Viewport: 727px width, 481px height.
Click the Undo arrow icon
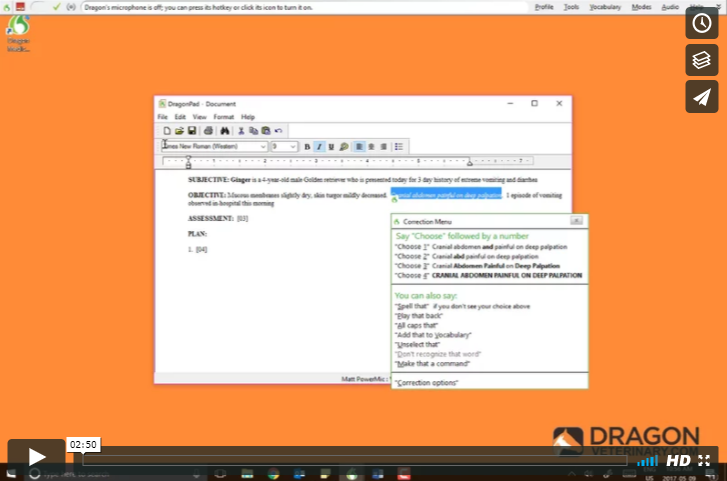click(x=278, y=131)
